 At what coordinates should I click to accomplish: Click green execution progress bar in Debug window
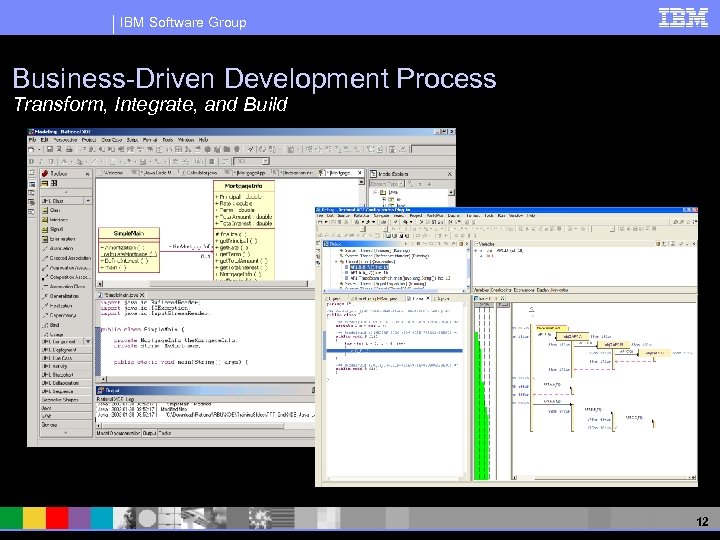pos(481,404)
